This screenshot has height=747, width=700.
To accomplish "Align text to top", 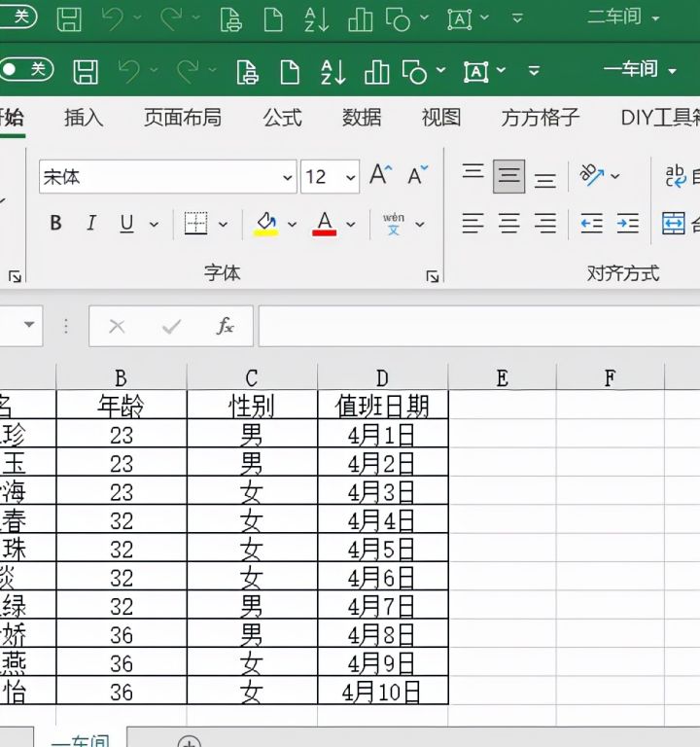I will 472,171.
